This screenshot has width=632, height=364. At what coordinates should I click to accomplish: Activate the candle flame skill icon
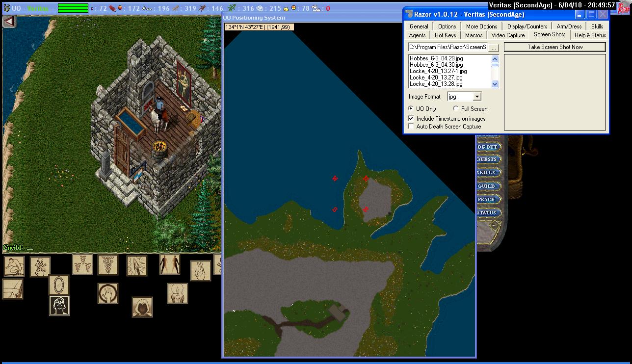[177, 293]
